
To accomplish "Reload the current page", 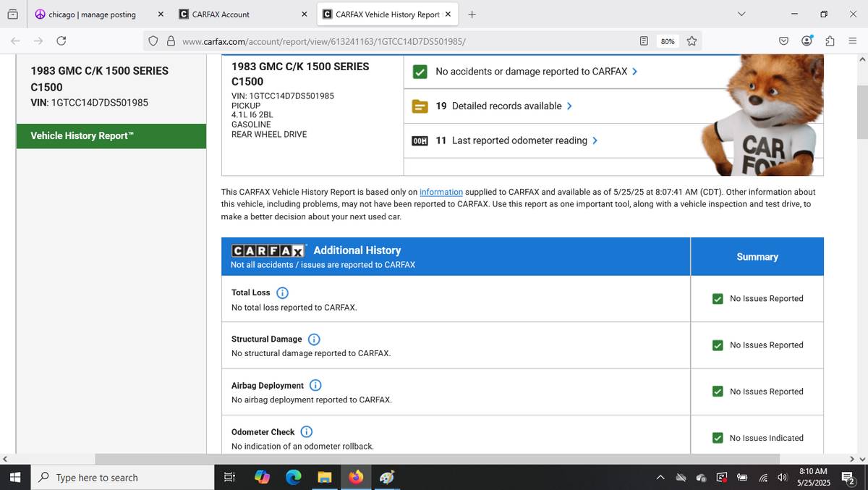I will (x=61, y=41).
